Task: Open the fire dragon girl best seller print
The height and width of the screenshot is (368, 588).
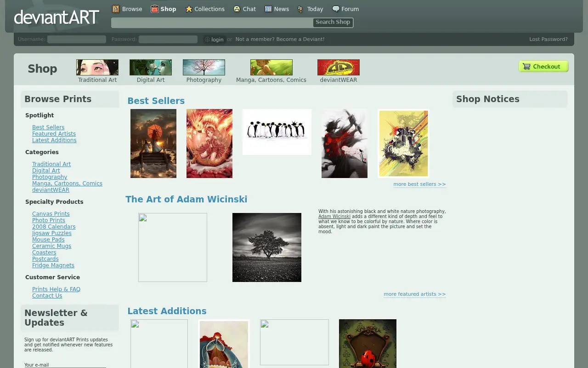Action: pyautogui.click(x=209, y=144)
